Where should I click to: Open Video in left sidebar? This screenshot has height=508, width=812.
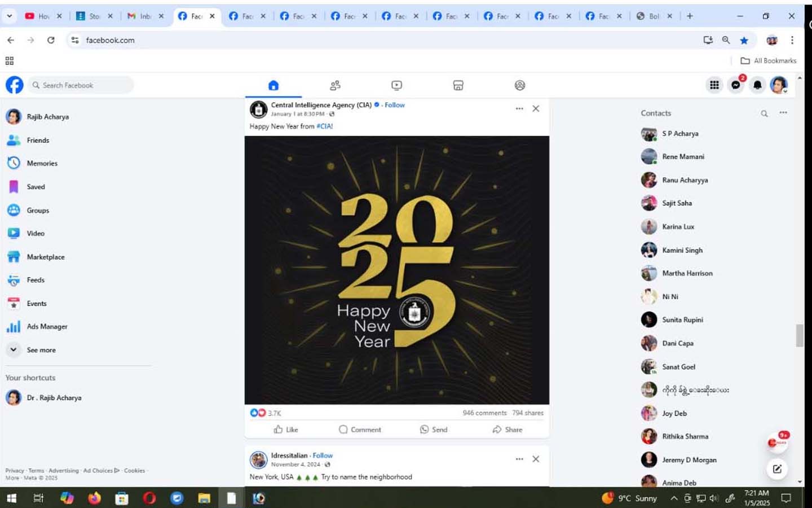[x=36, y=233]
